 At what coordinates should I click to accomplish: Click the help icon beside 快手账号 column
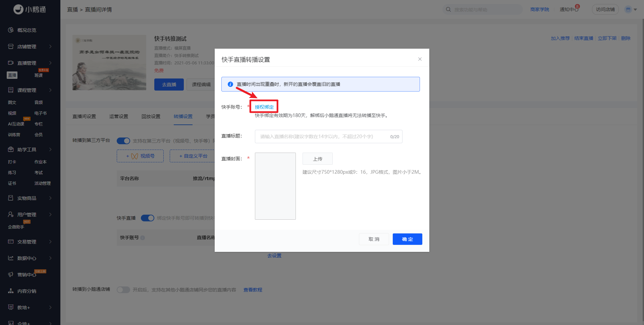[x=143, y=238]
